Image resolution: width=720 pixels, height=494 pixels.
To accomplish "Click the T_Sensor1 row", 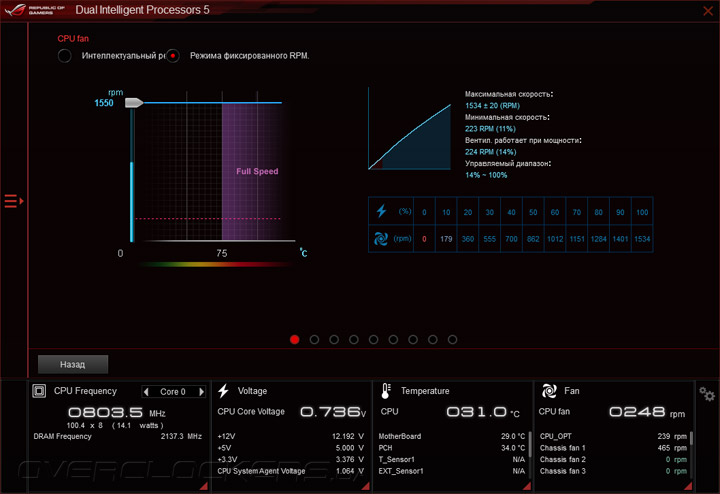I will click(451, 459).
